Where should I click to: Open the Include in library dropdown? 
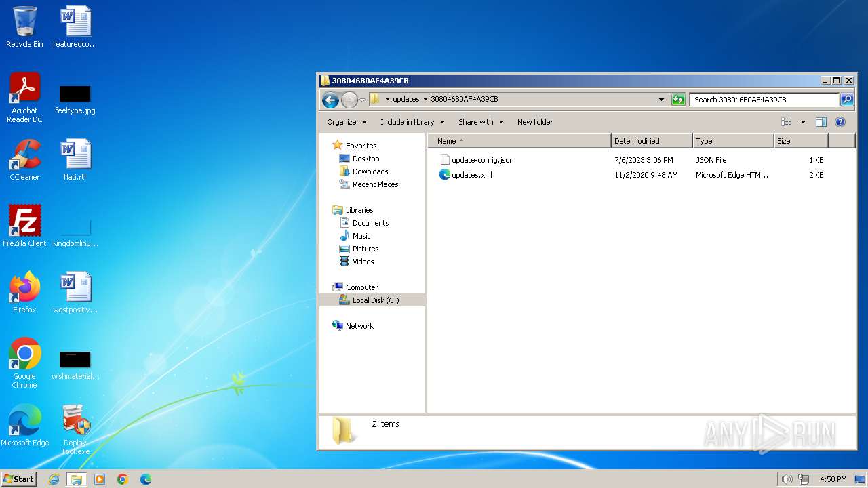[x=412, y=122]
